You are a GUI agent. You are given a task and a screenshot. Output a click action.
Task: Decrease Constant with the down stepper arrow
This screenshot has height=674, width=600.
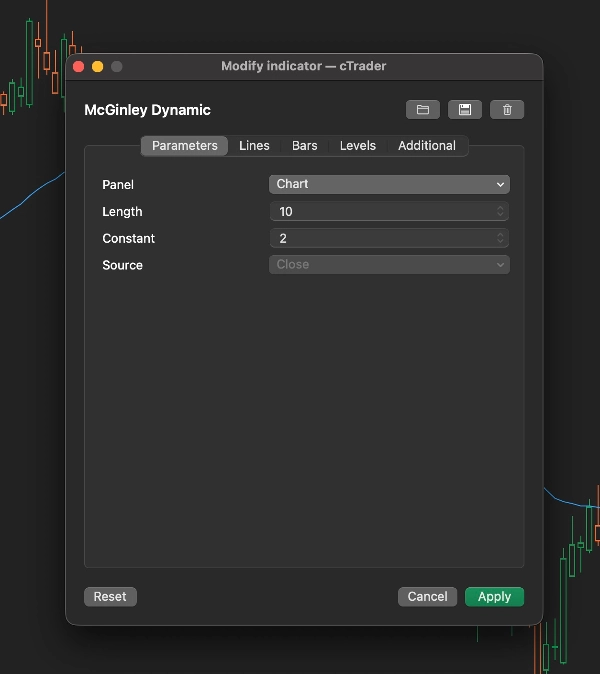[501, 242]
